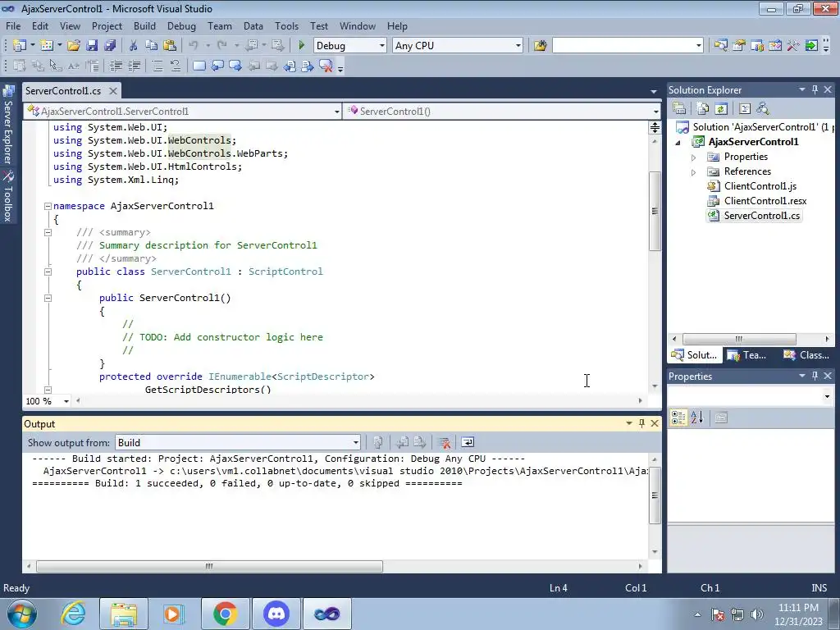Open the Object Browser icon
Screen dimensions: 840x630
774,46
